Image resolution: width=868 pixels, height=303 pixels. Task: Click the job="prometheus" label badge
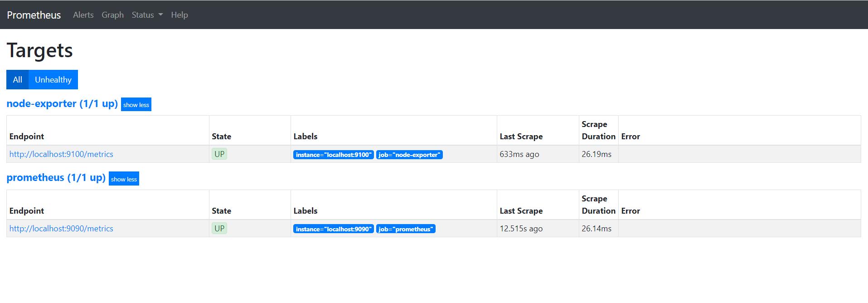406,229
